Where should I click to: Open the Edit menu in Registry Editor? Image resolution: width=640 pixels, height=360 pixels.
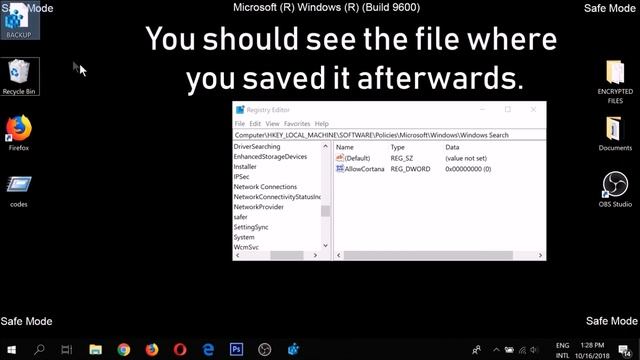coord(255,124)
